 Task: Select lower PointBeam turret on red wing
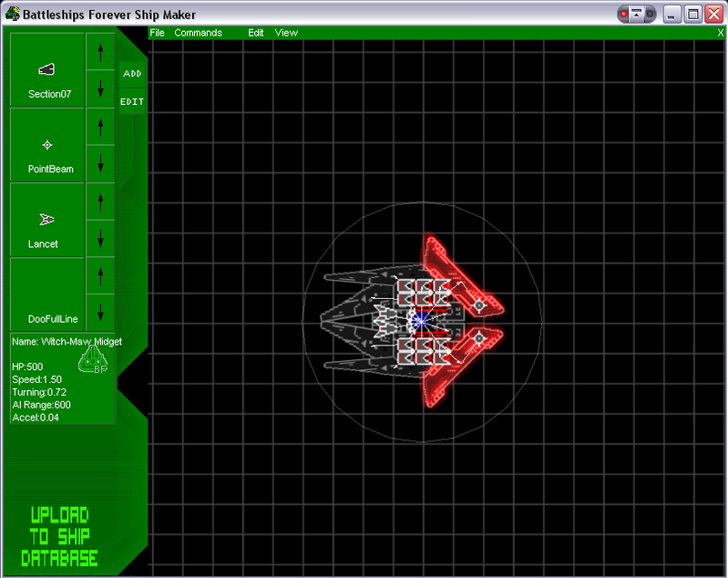coord(479,339)
